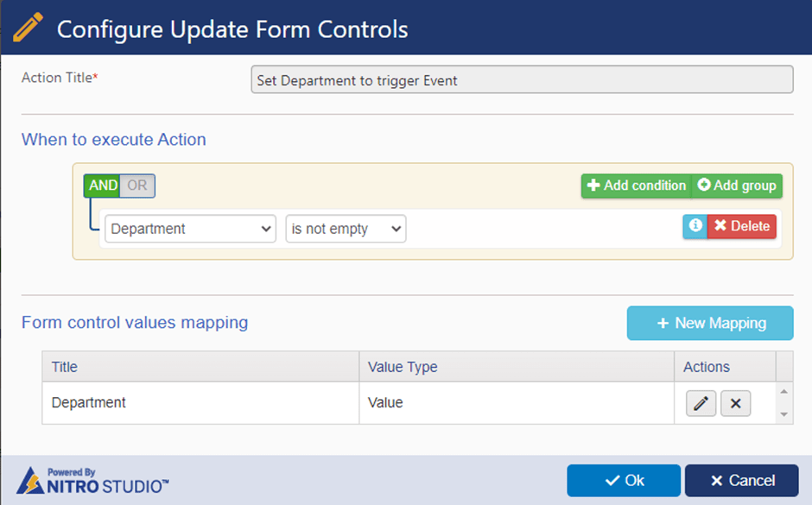Image resolution: width=812 pixels, height=505 pixels.
Task: Cancel the dialog
Action: (x=741, y=481)
